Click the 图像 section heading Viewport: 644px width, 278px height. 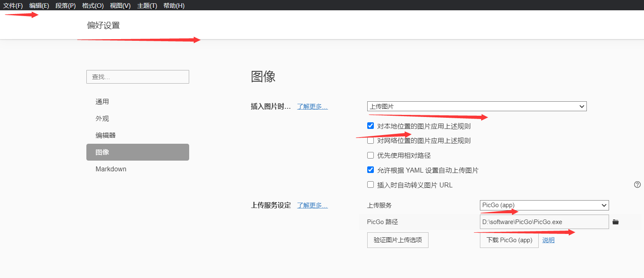coord(263,77)
